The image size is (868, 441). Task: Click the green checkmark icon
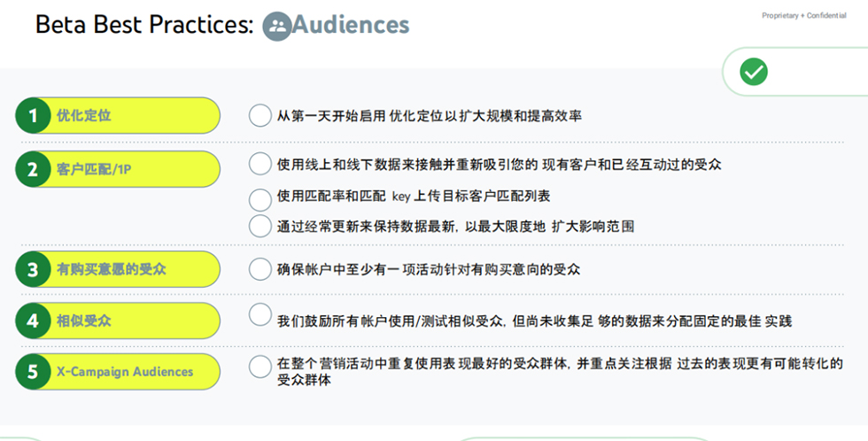(754, 72)
